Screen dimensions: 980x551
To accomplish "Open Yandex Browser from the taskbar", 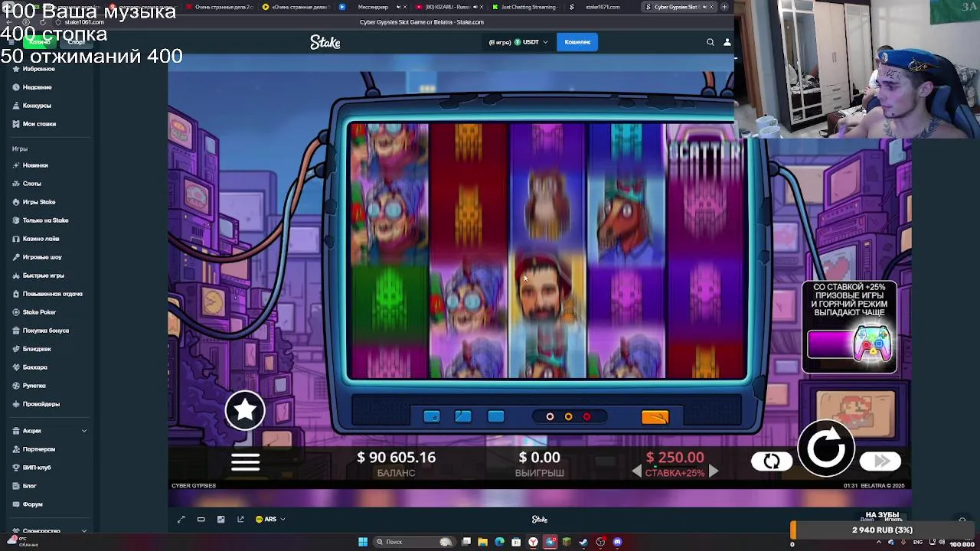I will [x=533, y=542].
